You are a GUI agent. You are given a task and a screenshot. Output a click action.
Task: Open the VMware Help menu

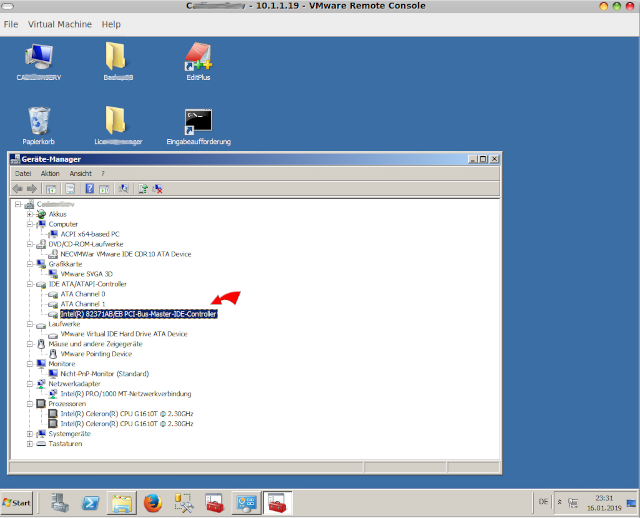point(111,24)
